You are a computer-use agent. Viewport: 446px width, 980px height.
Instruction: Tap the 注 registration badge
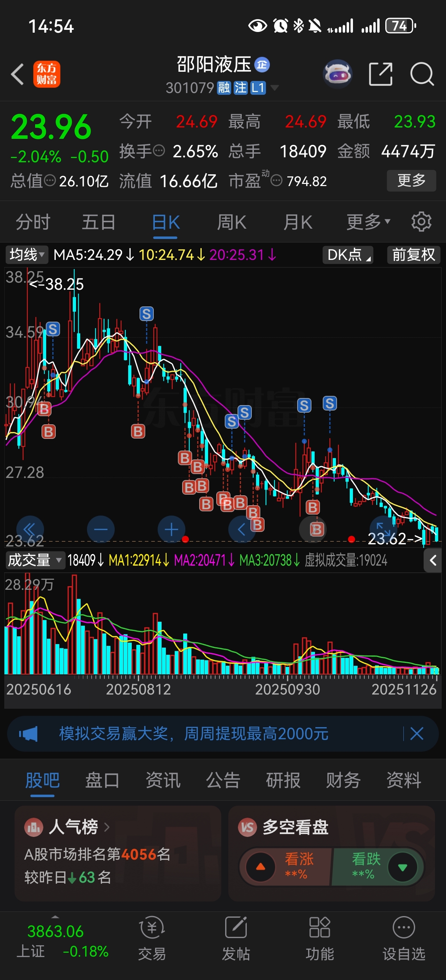pos(240,88)
